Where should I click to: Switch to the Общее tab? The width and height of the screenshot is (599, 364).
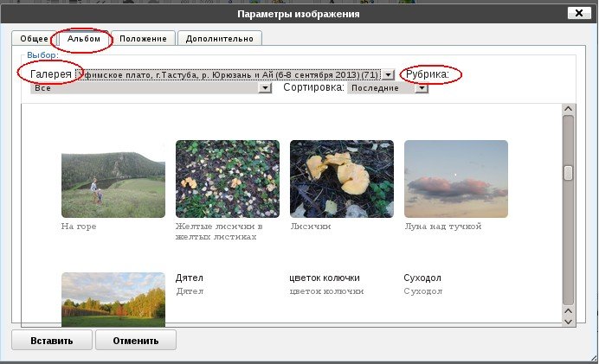pos(33,39)
